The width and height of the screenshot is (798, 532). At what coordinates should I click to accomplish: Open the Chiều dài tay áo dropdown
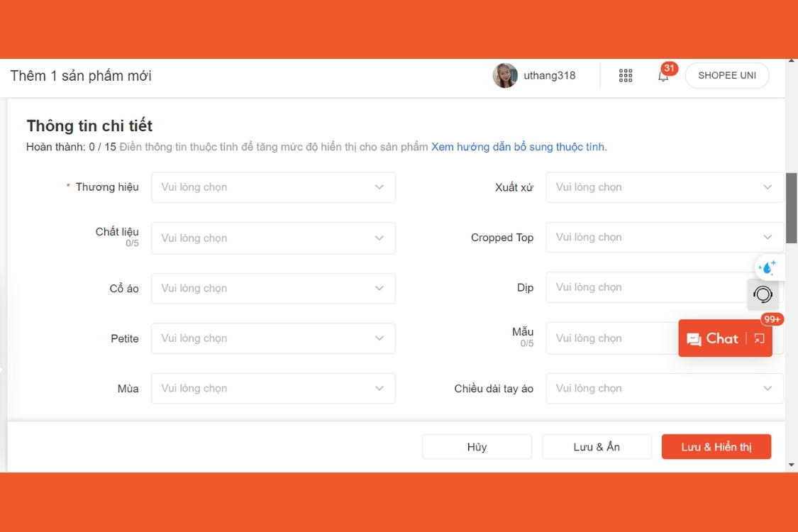click(x=665, y=389)
